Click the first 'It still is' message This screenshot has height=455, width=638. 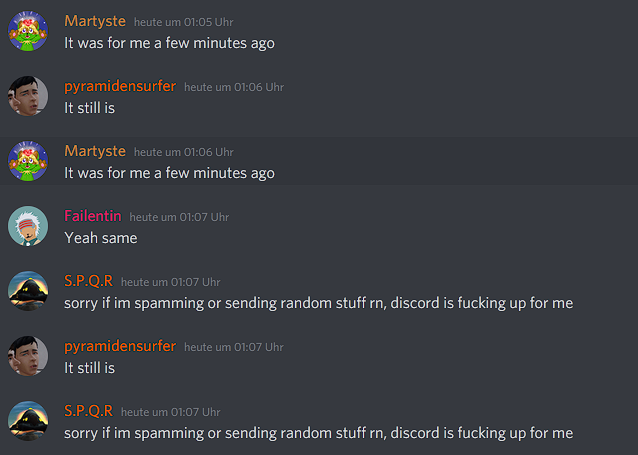pyautogui.click(x=90, y=108)
